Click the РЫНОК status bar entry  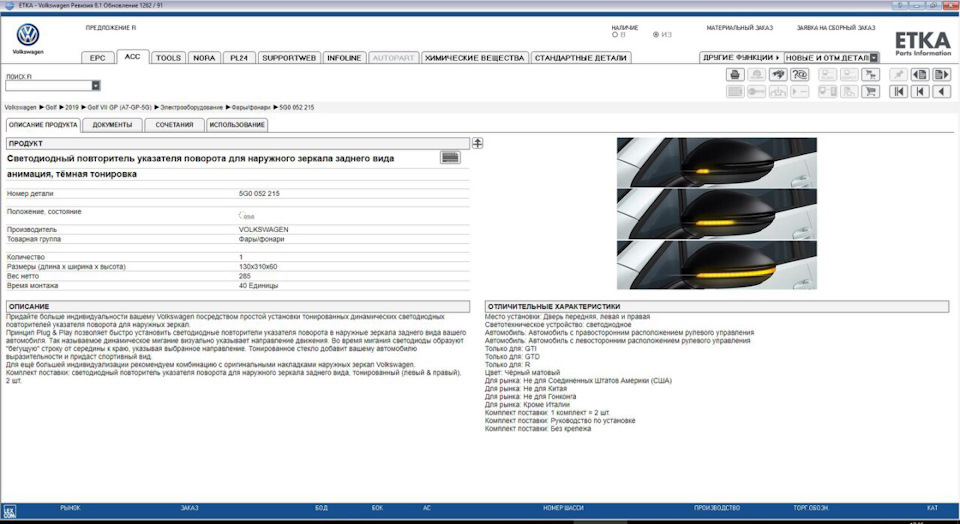pos(70,508)
